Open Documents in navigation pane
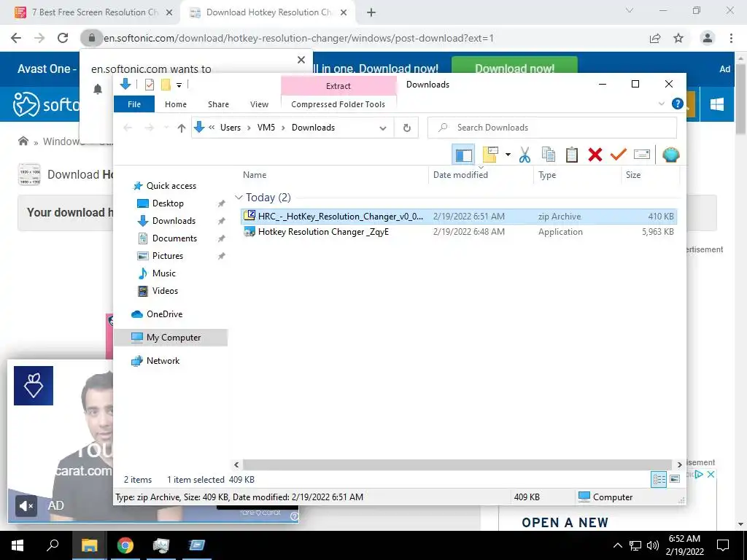747x560 pixels. coord(174,238)
